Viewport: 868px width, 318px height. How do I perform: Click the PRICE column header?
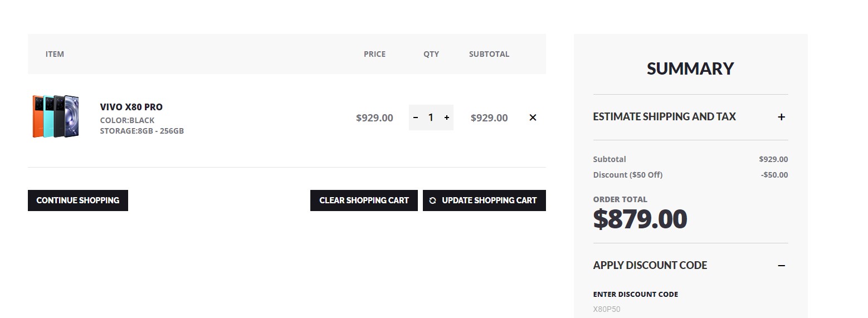click(x=374, y=54)
